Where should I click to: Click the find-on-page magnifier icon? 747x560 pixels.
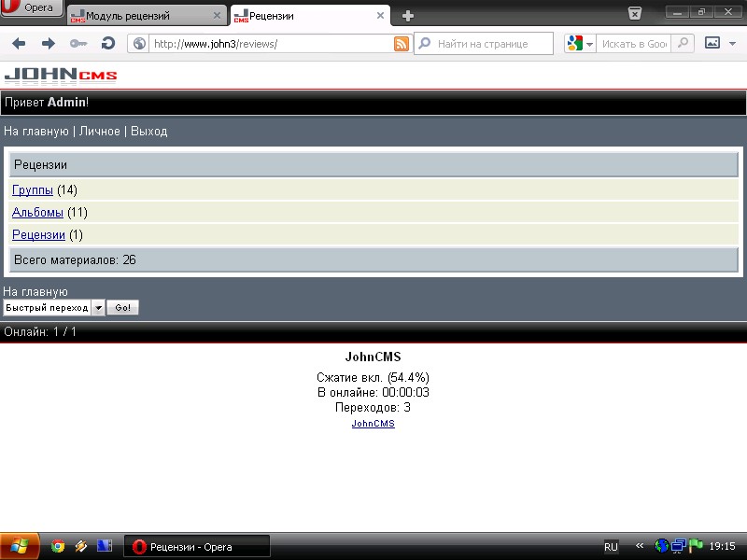pos(425,44)
